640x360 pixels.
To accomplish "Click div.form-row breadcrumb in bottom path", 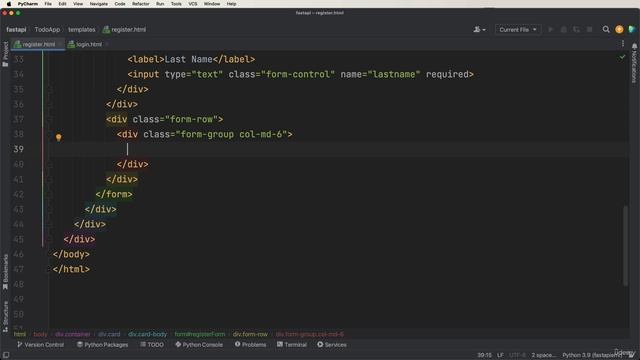I will [x=250, y=334].
